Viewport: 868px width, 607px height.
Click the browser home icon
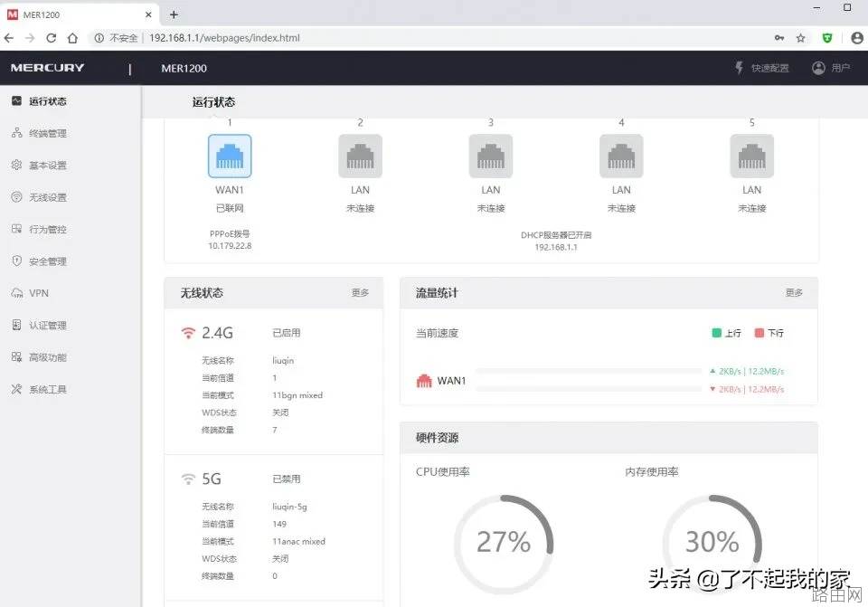click(x=72, y=38)
